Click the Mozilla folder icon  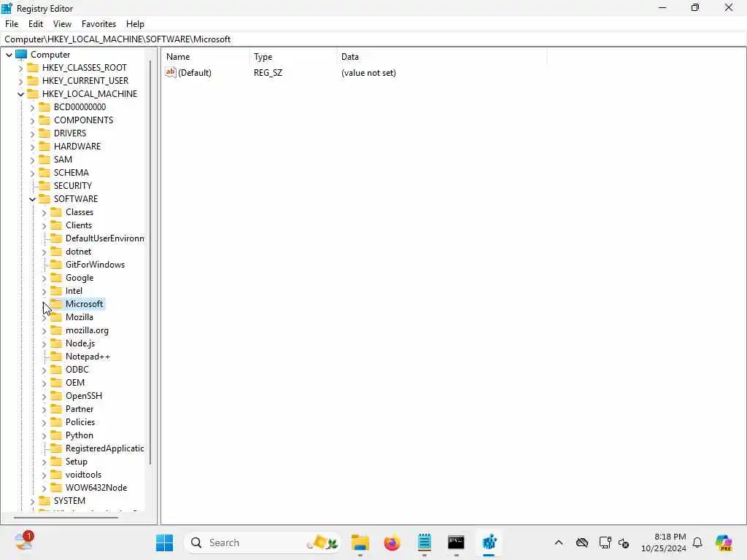click(x=56, y=316)
